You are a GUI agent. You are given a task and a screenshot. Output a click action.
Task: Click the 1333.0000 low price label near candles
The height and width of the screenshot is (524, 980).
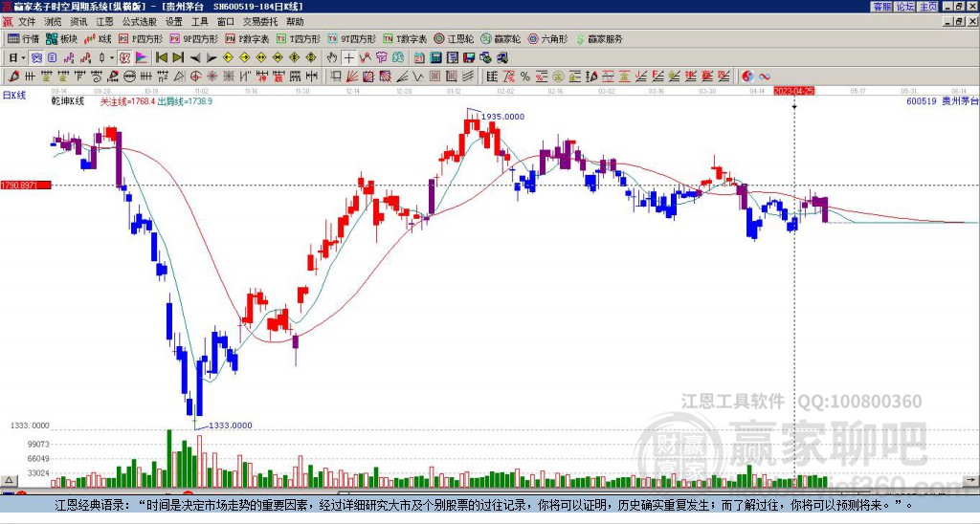(x=230, y=426)
